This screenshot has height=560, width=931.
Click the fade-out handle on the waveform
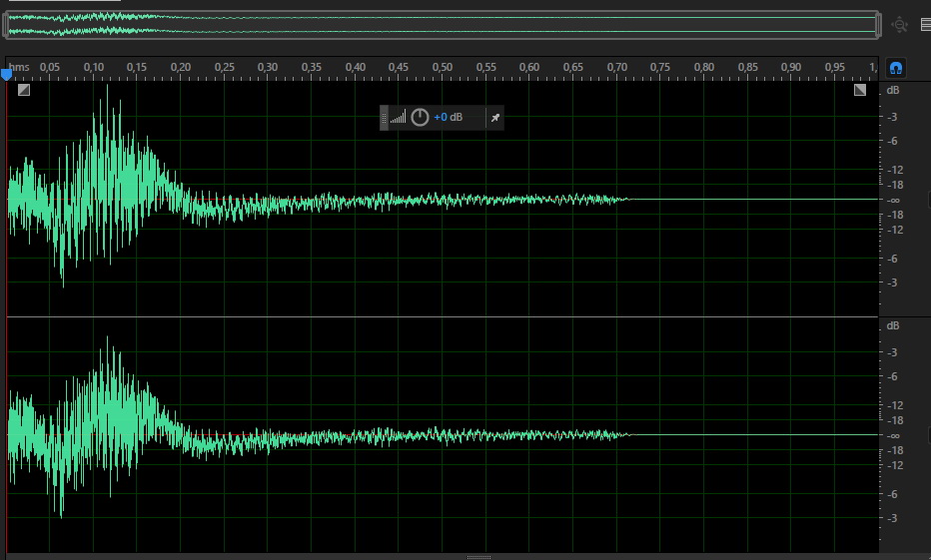(860, 90)
